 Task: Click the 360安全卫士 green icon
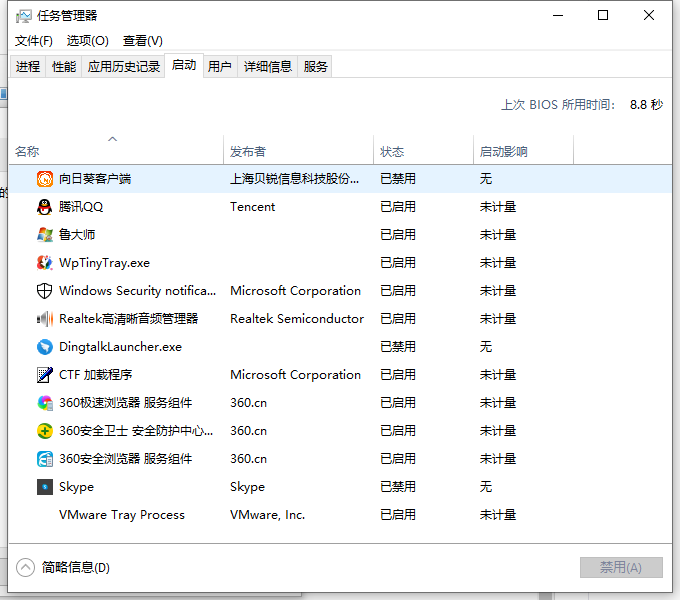pos(45,431)
